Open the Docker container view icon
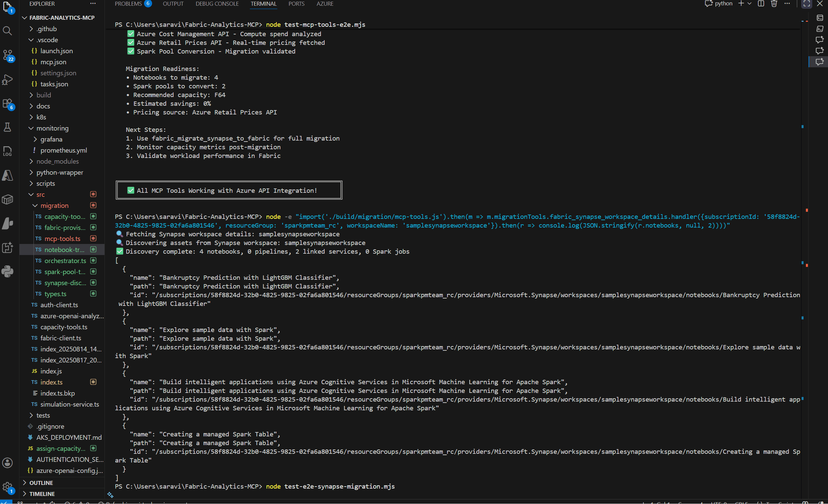Screen dimensions: 828x504 click(x=7, y=199)
